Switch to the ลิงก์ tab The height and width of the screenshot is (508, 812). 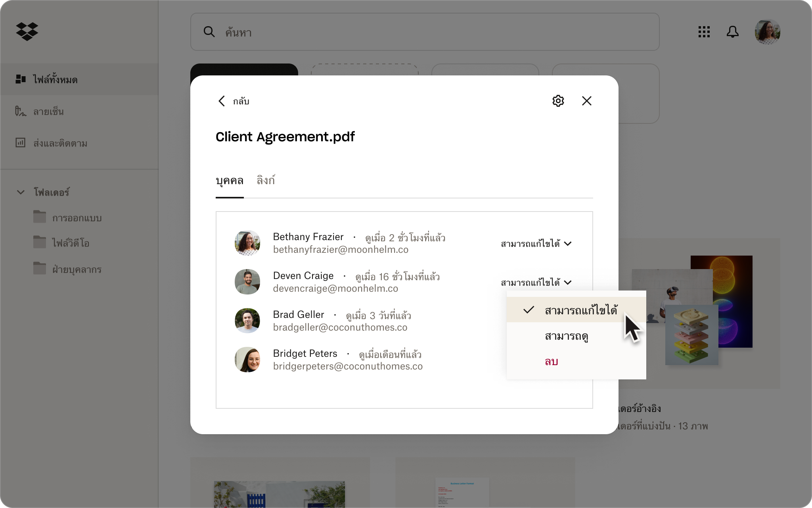266,181
